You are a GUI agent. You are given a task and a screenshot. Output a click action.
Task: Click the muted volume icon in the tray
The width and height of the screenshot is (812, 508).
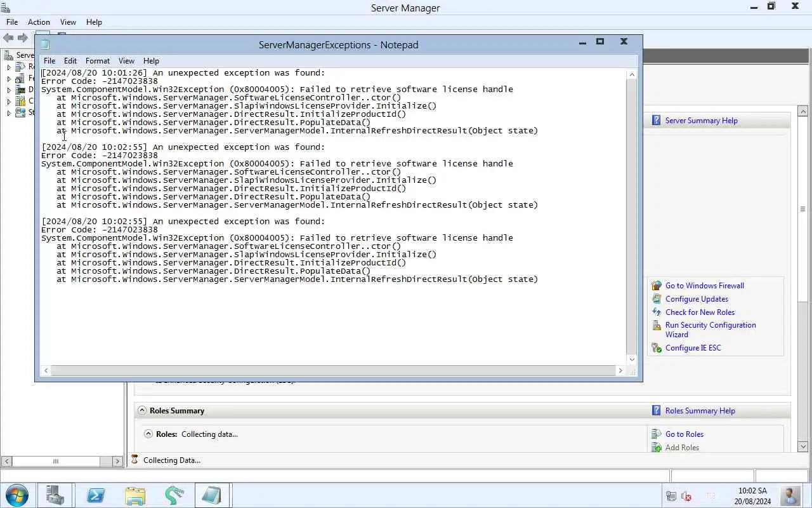(686, 496)
